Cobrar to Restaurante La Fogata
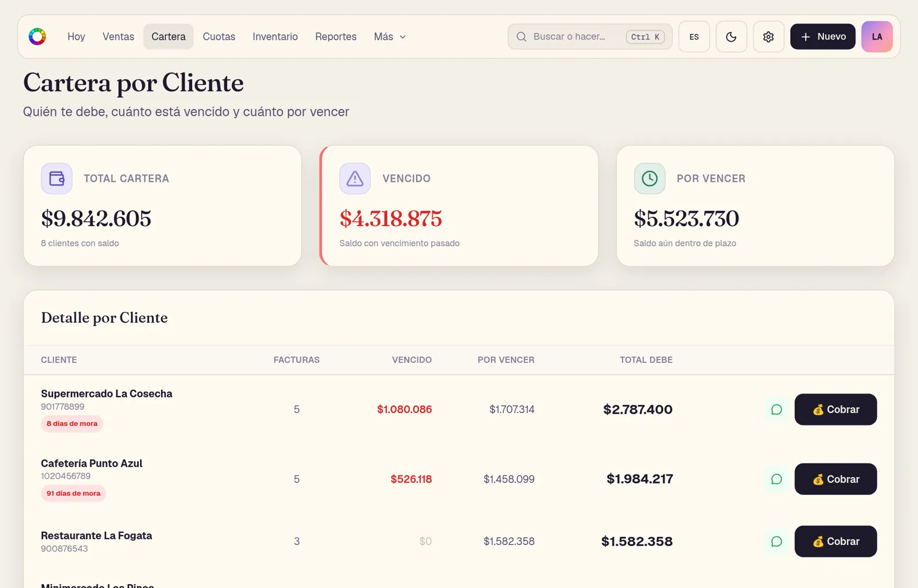This screenshot has width=918, height=588. click(835, 542)
